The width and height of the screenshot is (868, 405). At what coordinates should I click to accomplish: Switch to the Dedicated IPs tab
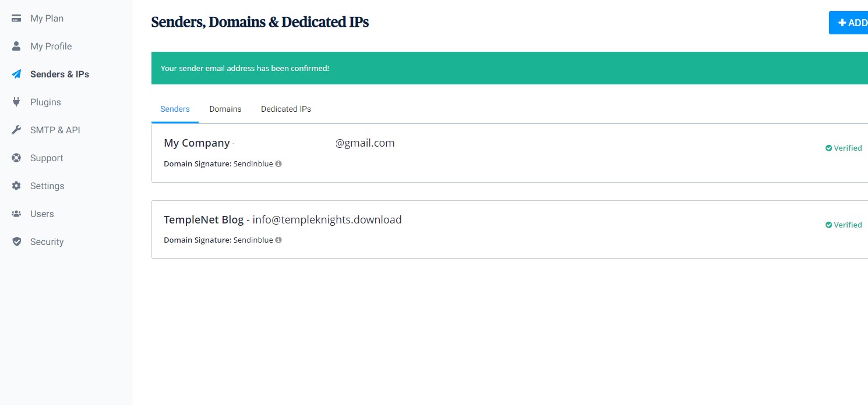coord(286,109)
